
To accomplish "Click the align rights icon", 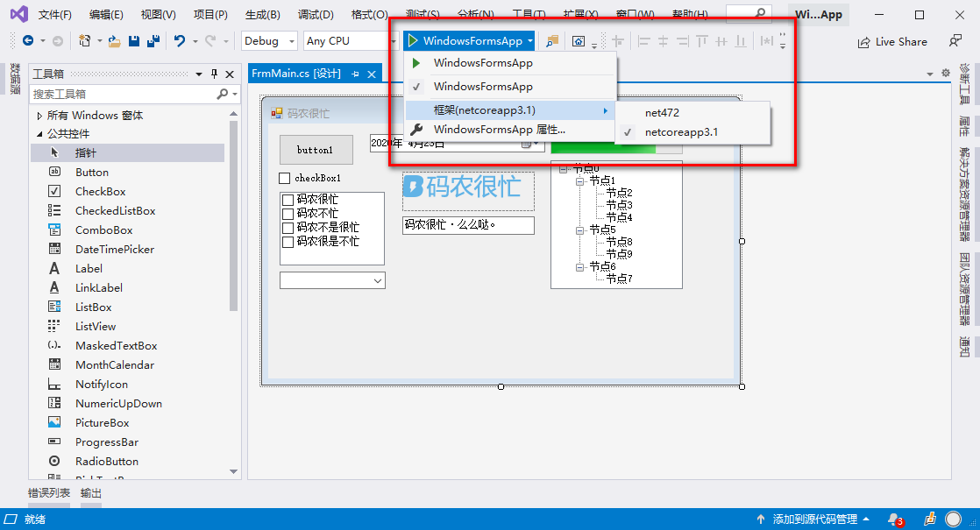I will pyautogui.click(x=683, y=41).
